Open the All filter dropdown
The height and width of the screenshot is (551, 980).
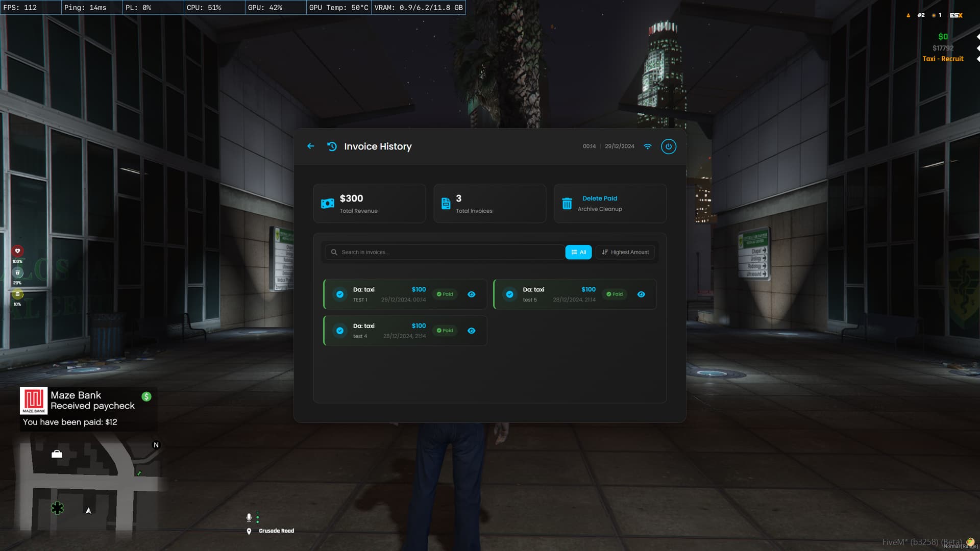tap(578, 252)
